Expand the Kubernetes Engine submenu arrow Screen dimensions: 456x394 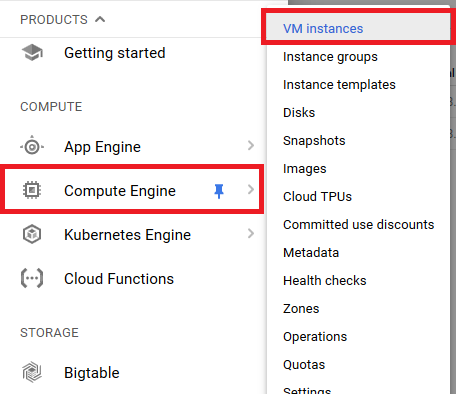(x=251, y=233)
